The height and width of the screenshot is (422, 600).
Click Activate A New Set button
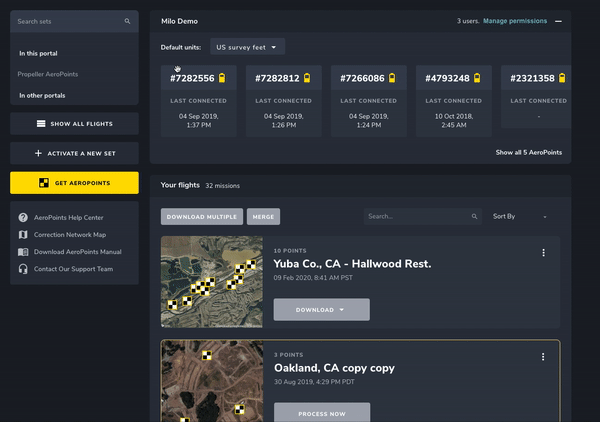[x=74, y=153]
